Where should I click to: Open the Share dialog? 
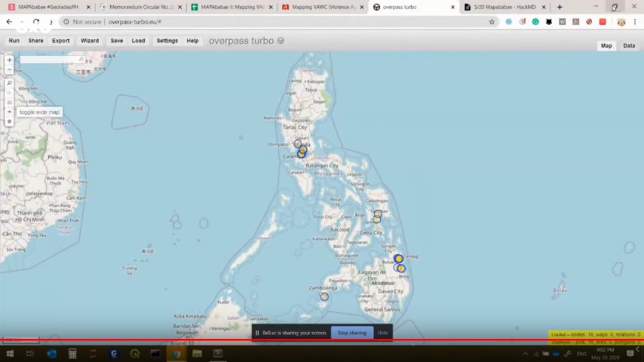click(x=36, y=40)
